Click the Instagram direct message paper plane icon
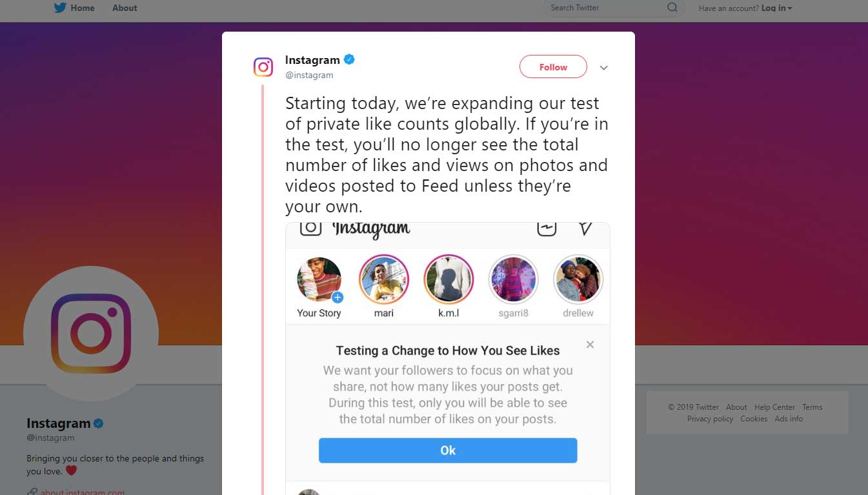The height and width of the screenshot is (495, 868). 585,228
